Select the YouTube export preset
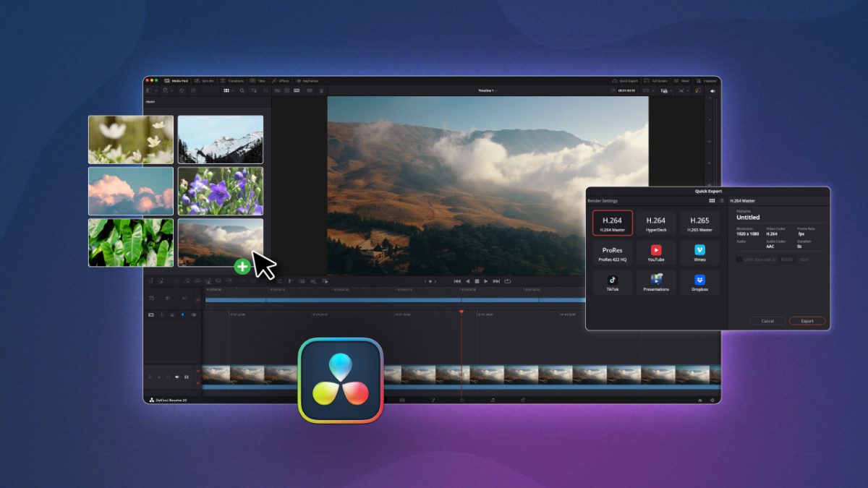Viewport: 868px width, 488px height. pyautogui.click(x=656, y=252)
